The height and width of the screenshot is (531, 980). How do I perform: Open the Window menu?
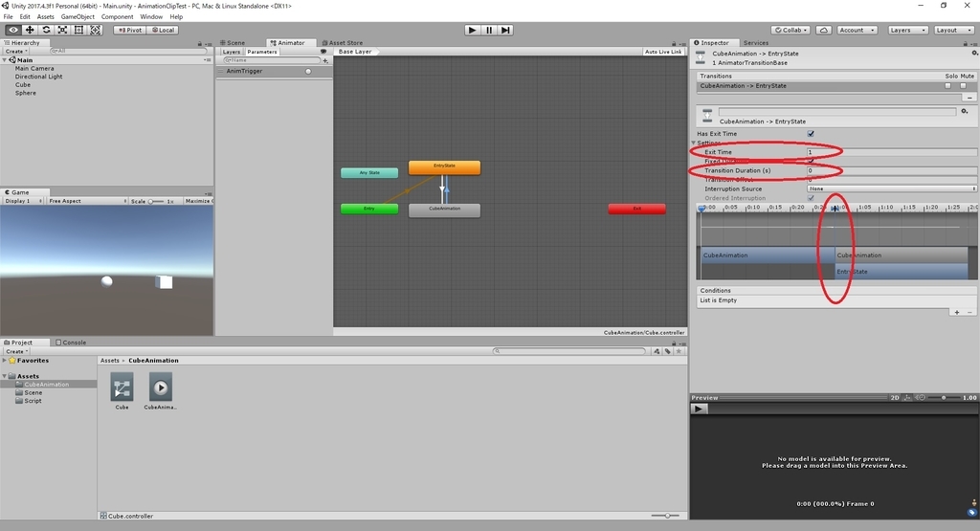[151, 17]
